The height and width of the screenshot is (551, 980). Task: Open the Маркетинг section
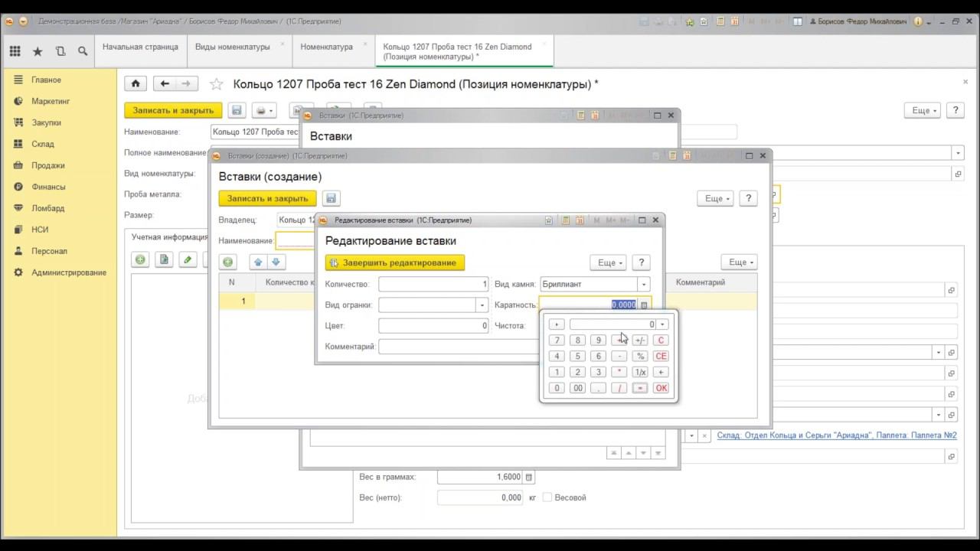click(51, 101)
